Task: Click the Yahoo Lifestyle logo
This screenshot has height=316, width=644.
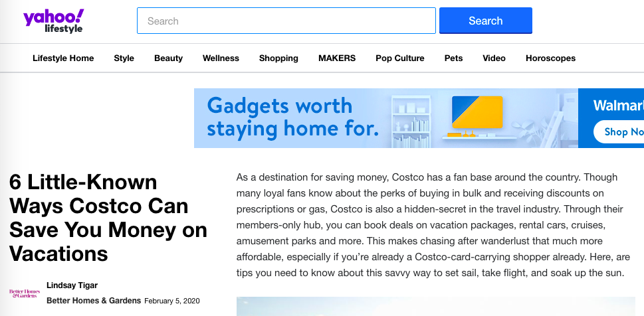Action: 53,21
